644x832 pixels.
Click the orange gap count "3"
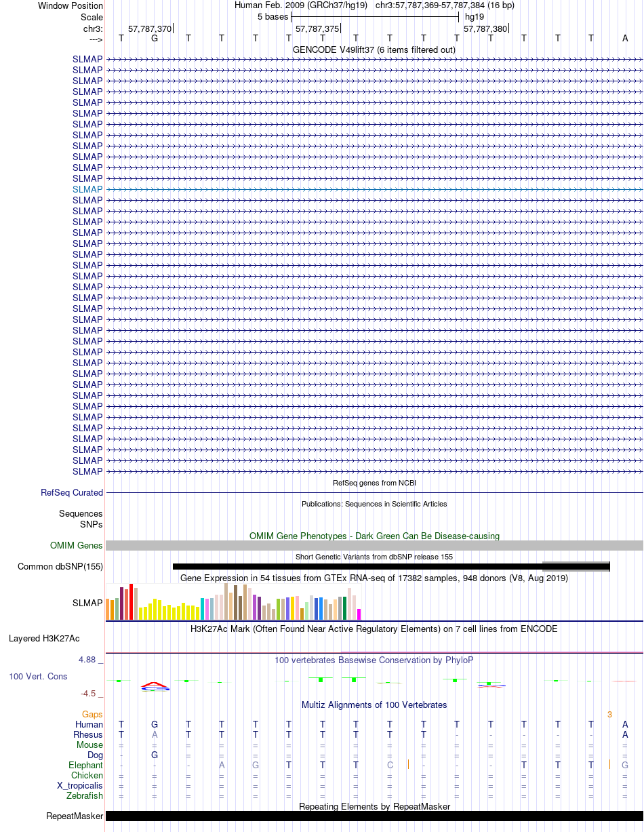point(609,714)
